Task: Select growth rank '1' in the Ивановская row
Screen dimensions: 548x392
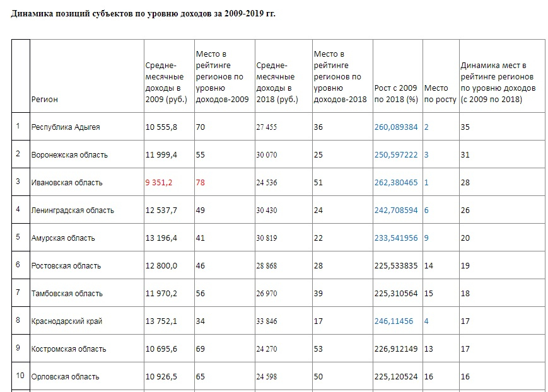Action: click(x=426, y=182)
